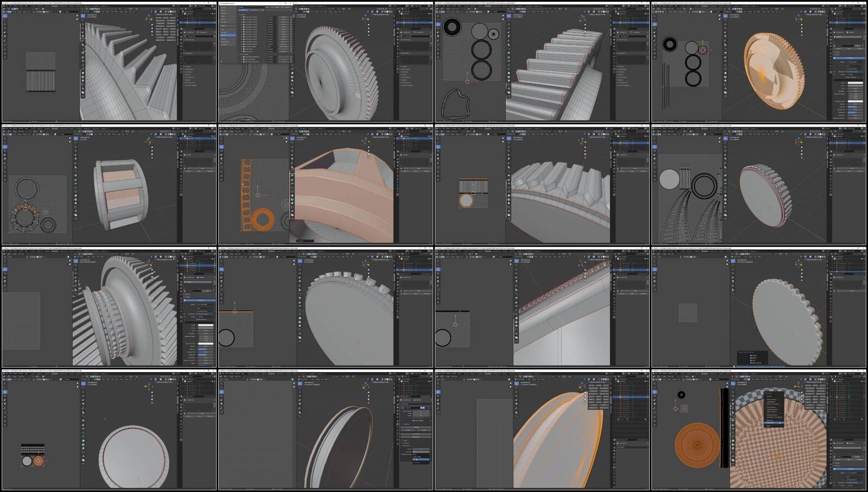
Task: Click navigation gizmo in orange gear wheel frame
Action: tap(799, 18)
